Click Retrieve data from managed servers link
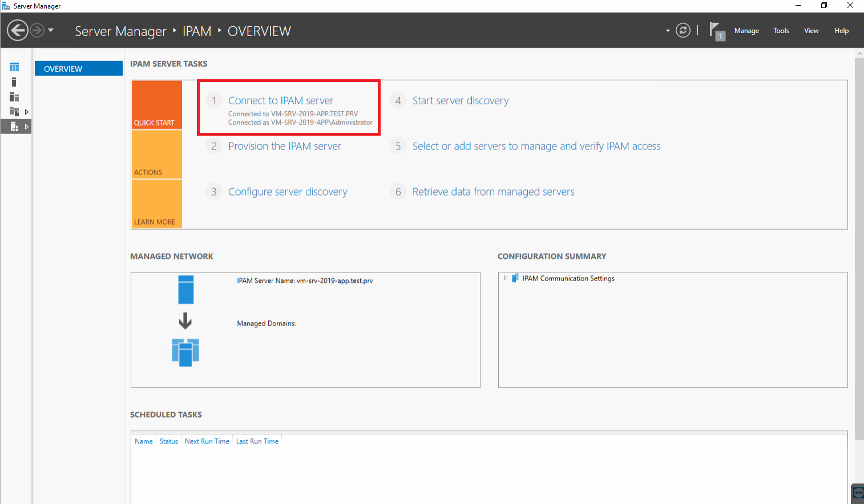 pos(494,192)
